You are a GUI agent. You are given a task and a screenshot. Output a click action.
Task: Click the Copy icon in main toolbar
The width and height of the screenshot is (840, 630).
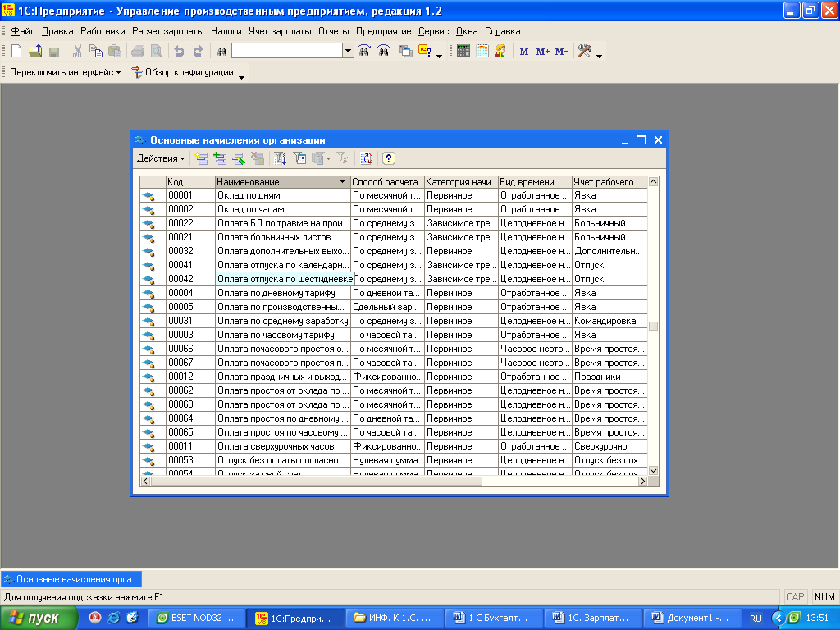click(96, 51)
